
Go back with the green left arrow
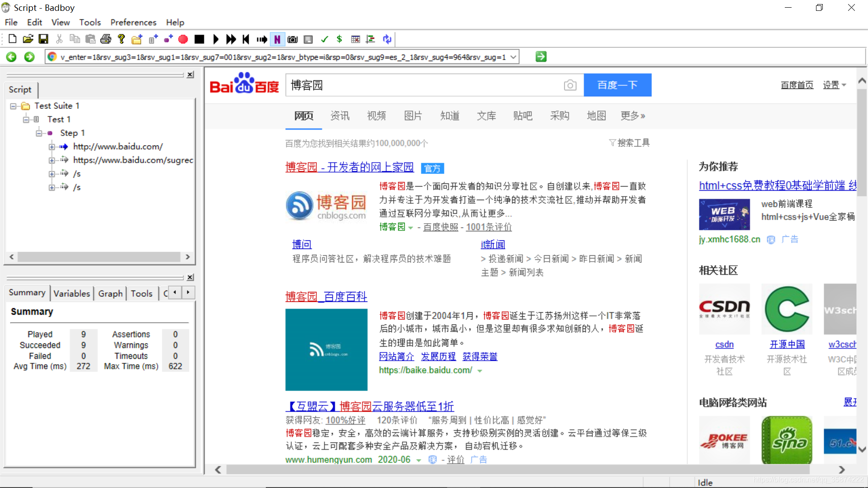(x=11, y=57)
